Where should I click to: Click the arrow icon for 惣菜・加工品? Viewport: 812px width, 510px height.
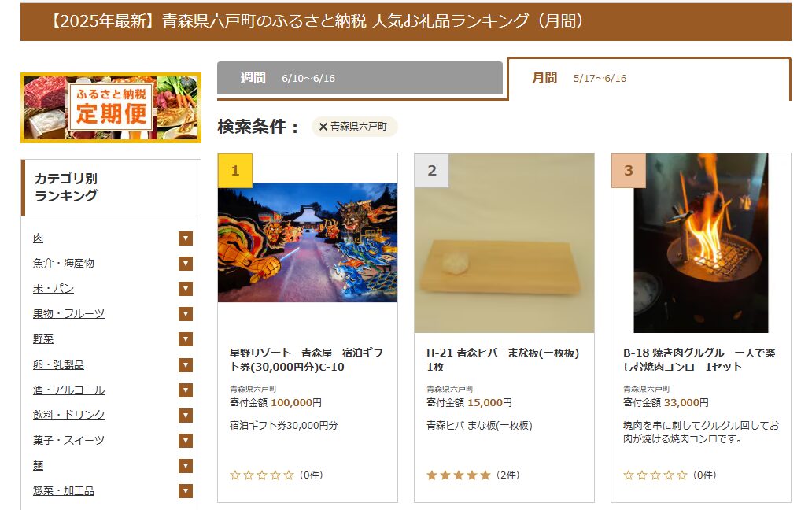click(x=186, y=491)
